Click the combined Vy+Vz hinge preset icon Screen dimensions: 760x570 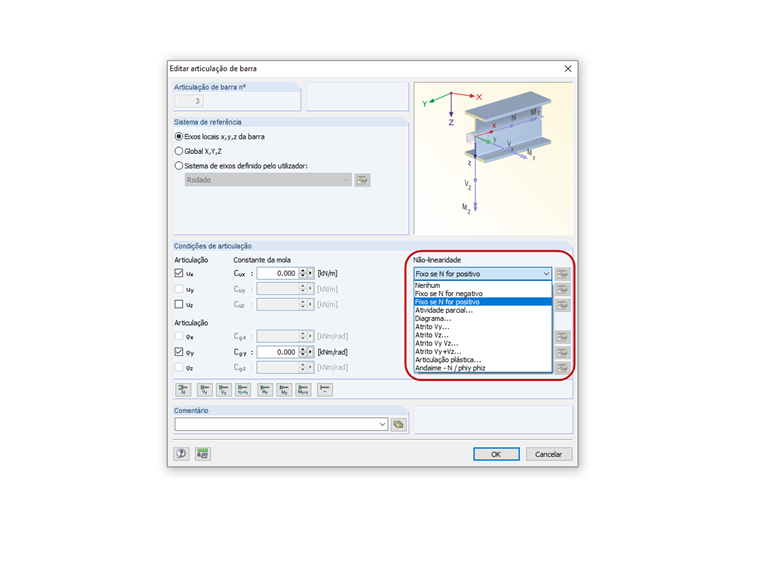[x=243, y=389]
